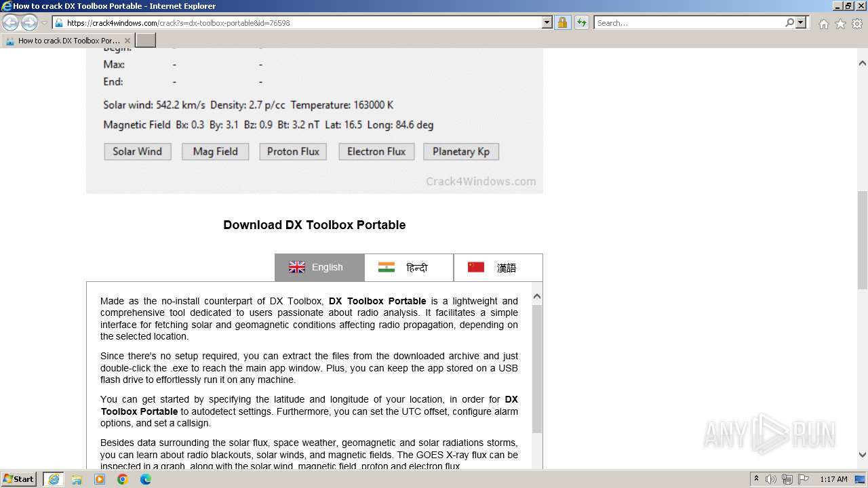The width and height of the screenshot is (868, 488).
Task: Open the recent pages dropdown arrow
Action: [44, 22]
